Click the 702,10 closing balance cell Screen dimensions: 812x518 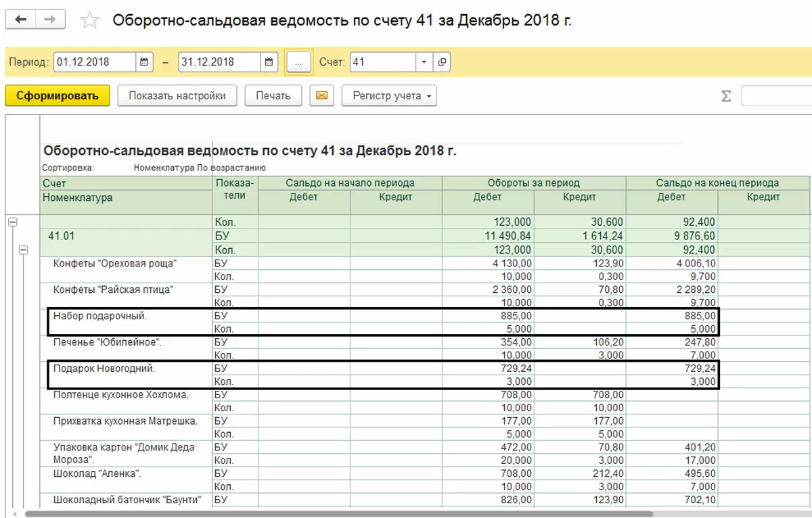click(672, 500)
